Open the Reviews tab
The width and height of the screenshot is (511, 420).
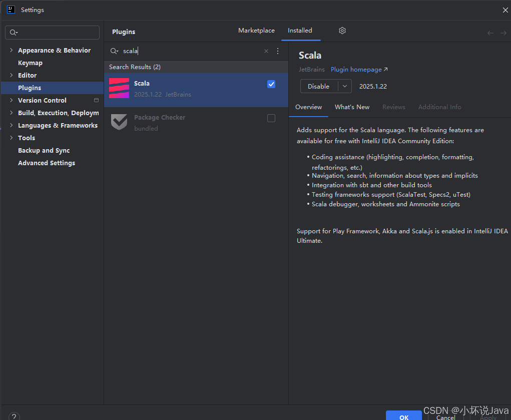click(x=394, y=107)
